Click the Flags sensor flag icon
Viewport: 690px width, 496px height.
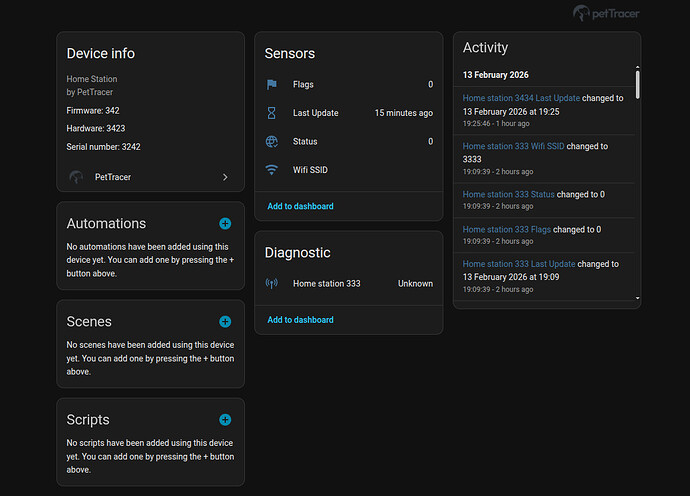[272, 85]
